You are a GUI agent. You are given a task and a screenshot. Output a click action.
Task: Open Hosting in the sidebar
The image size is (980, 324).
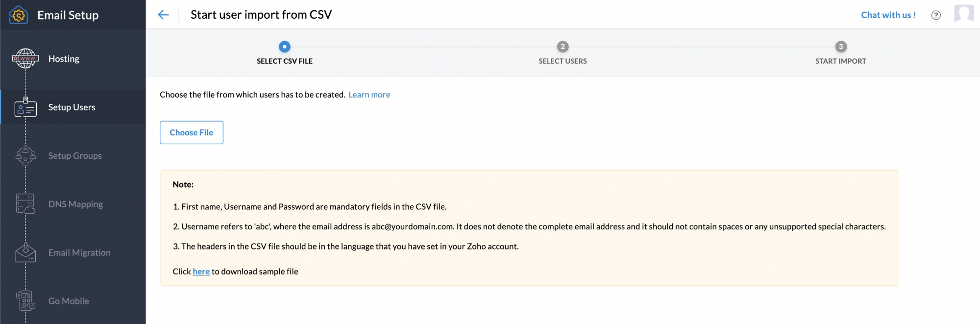tap(64, 59)
